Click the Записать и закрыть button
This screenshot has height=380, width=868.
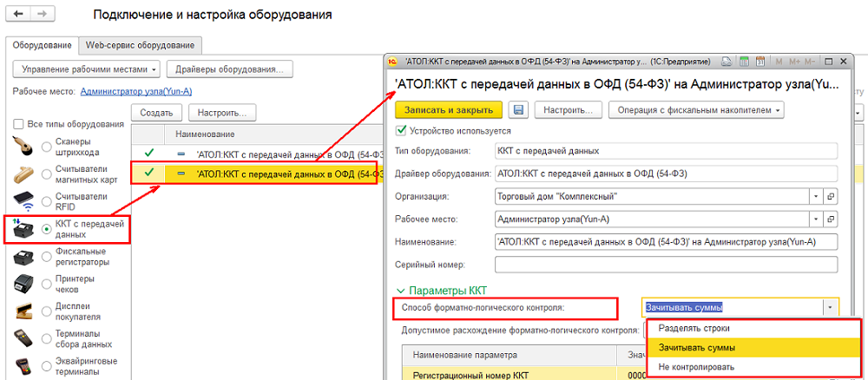[x=449, y=110]
